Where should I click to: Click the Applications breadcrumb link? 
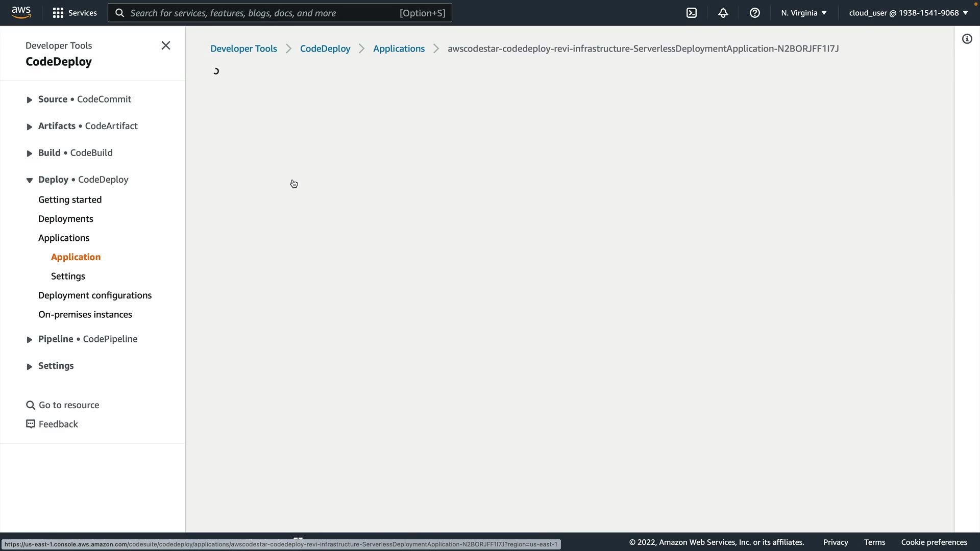399,48
